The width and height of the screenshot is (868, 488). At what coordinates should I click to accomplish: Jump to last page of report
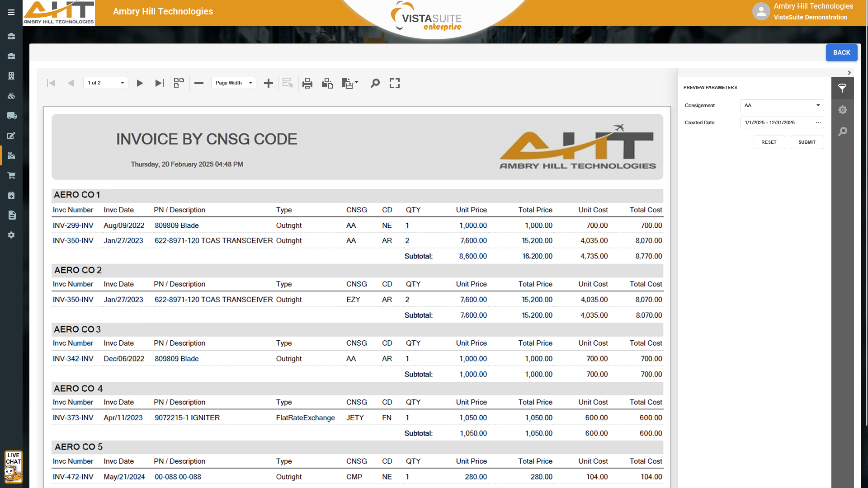coord(159,83)
